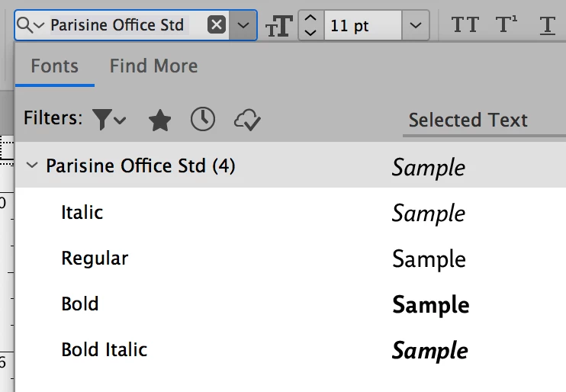Clear the font name field
The width and height of the screenshot is (566, 392).
pos(217,25)
